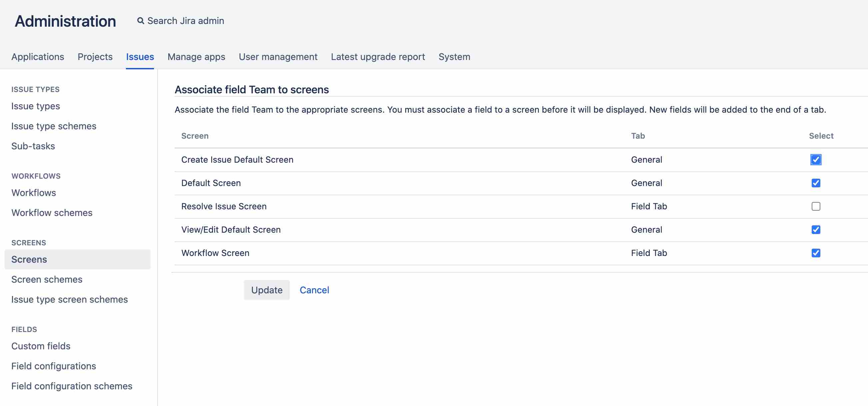This screenshot has width=868, height=406.
Task: Focus the Search Jira admin field
Action: (x=186, y=21)
